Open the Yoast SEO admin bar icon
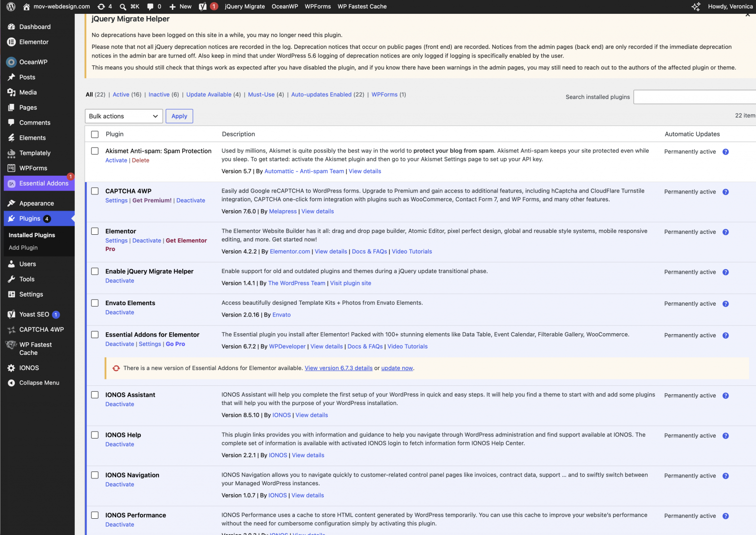 [203, 6]
